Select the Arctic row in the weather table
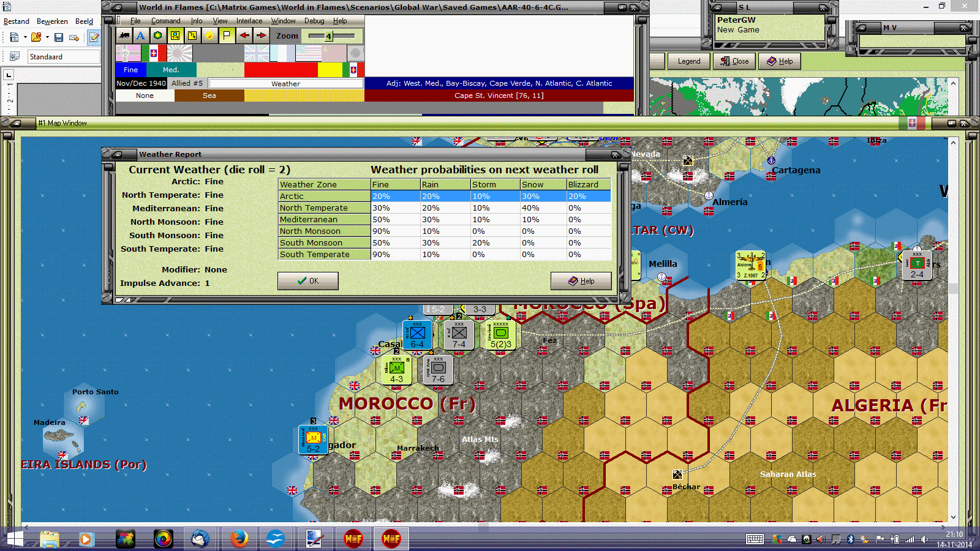980x551 pixels. (445, 196)
